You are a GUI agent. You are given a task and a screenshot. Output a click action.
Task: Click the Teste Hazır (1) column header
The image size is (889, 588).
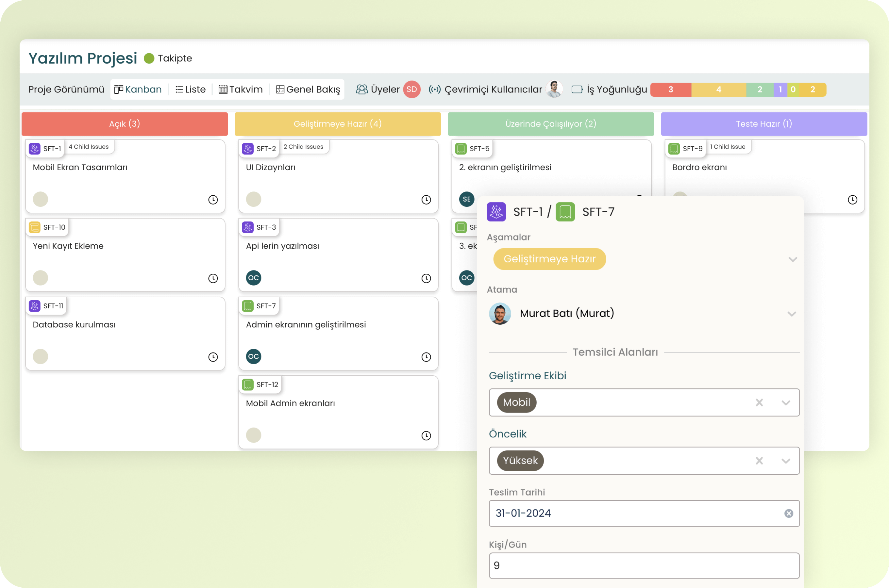point(764,124)
